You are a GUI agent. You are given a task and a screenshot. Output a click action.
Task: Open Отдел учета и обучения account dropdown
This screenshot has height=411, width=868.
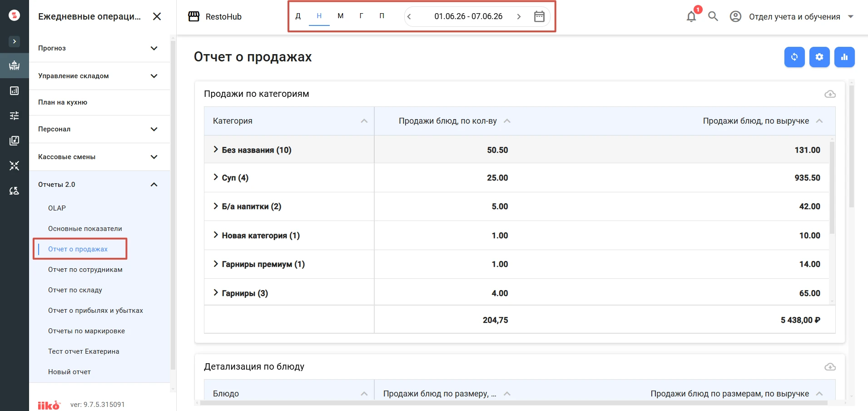click(x=792, y=17)
